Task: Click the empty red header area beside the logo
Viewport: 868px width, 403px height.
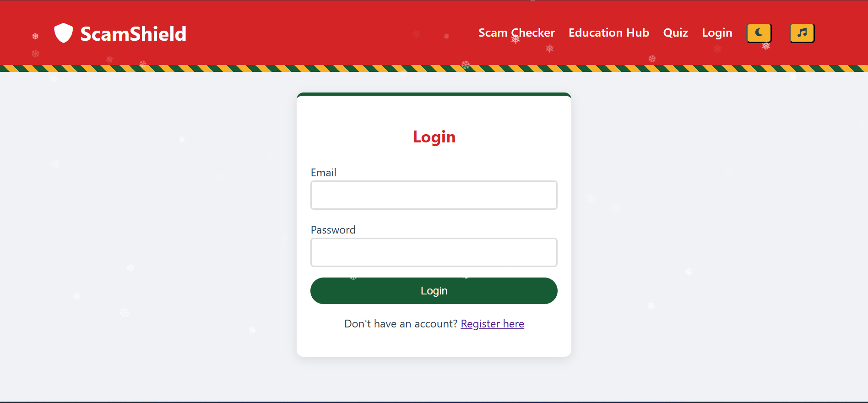Action: click(320, 33)
